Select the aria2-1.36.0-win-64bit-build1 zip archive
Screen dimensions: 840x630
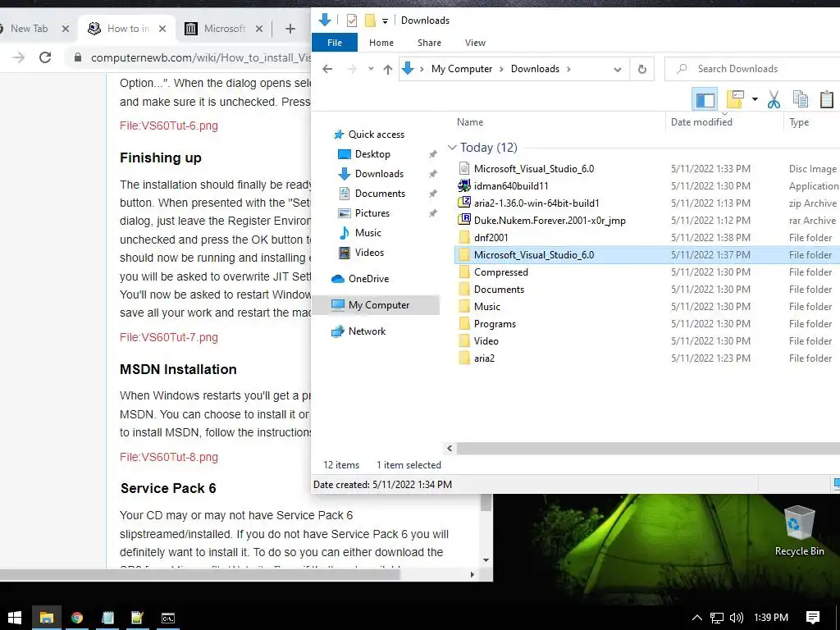[x=536, y=203]
